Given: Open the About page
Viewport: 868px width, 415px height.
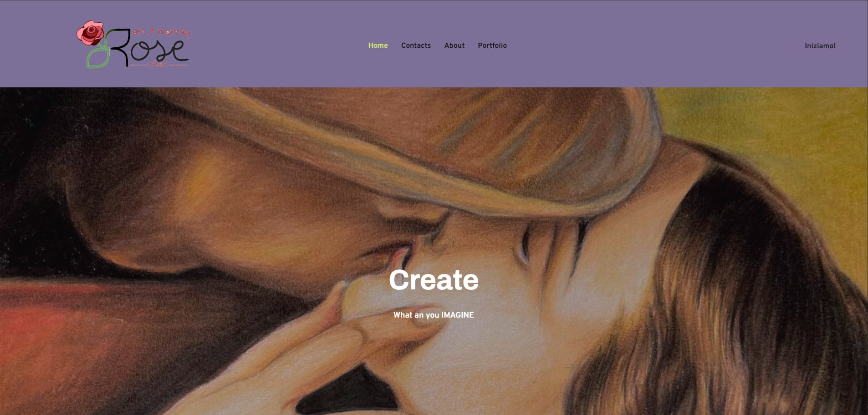Looking at the screenshot, I should [454, 46].
